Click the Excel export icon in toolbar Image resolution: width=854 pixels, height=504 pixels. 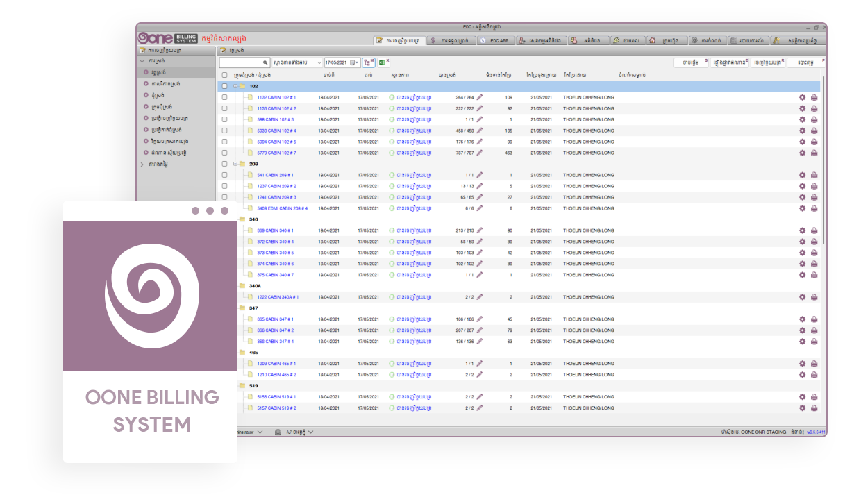[382, 62]
